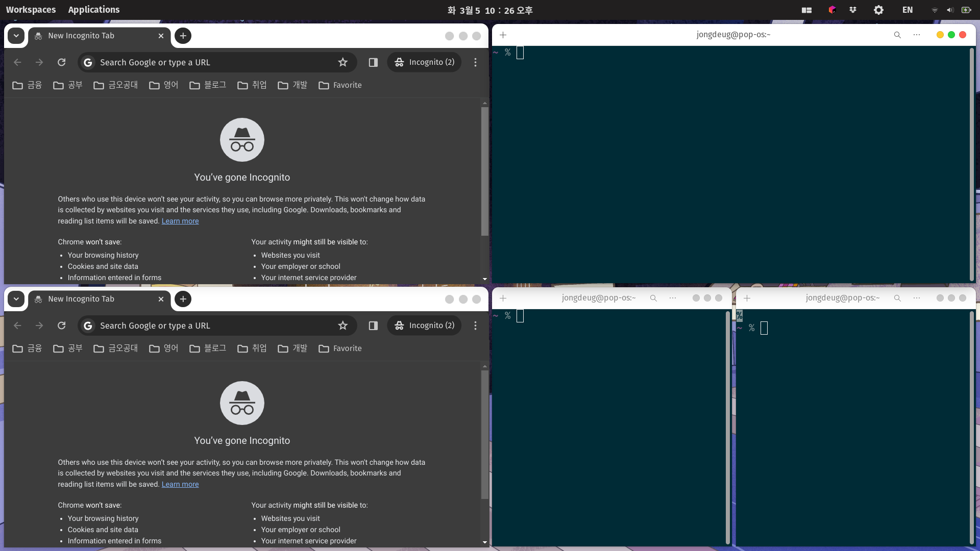Viewport: 980px width, 551px height.
Task: Open the 블로그 bookmark folder in the upper Chrome window
Action: [x=208, y=85]
